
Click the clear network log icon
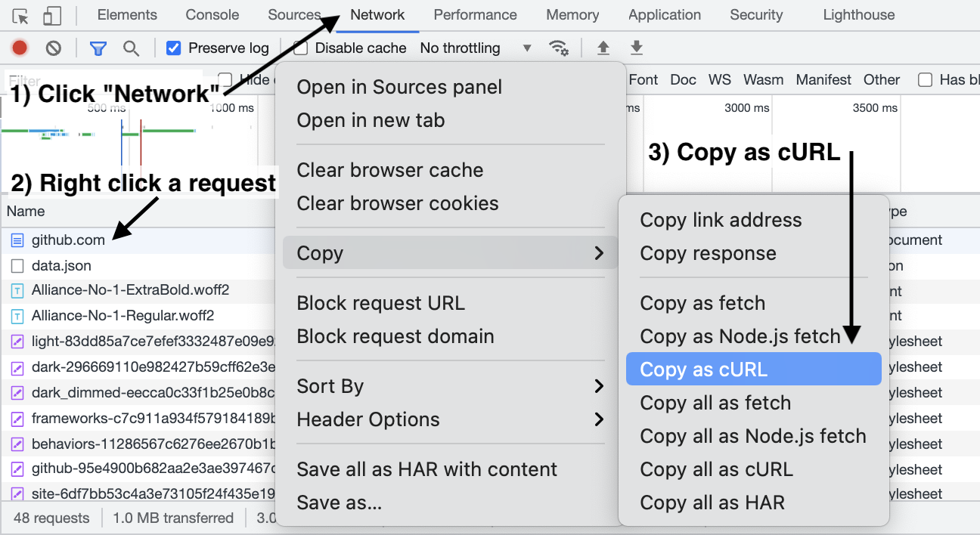(x=53, y=48)
